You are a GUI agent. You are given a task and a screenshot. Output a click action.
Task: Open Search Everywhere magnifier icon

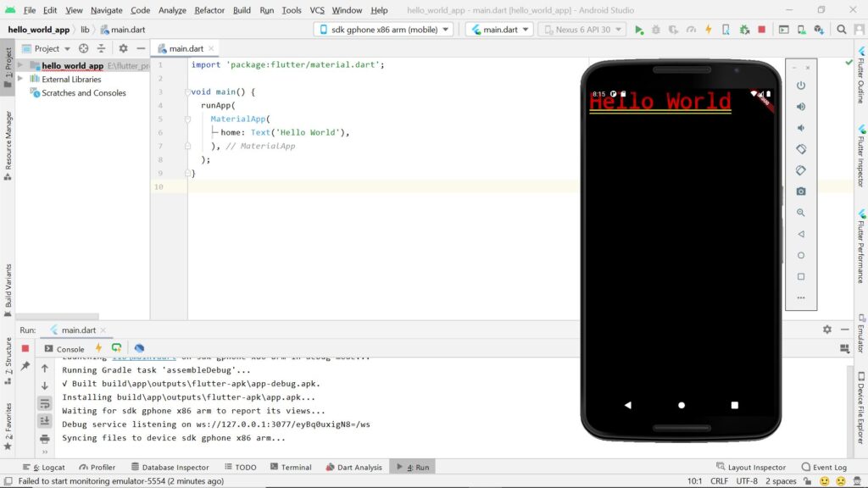pos(842,30)
